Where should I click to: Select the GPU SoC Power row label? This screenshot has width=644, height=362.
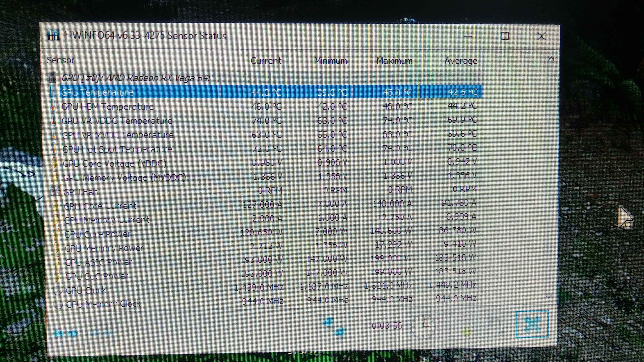click(96, 276)
